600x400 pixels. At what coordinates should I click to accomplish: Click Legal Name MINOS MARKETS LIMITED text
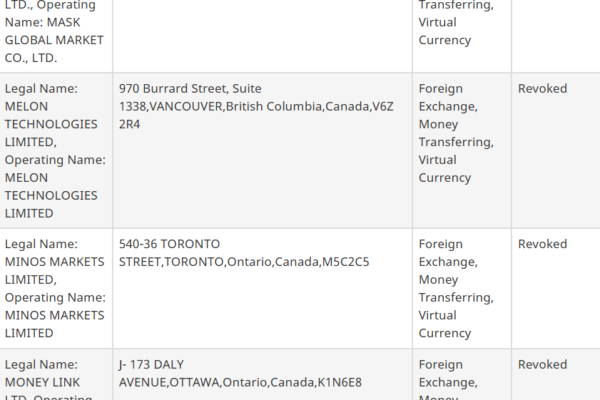52,262
